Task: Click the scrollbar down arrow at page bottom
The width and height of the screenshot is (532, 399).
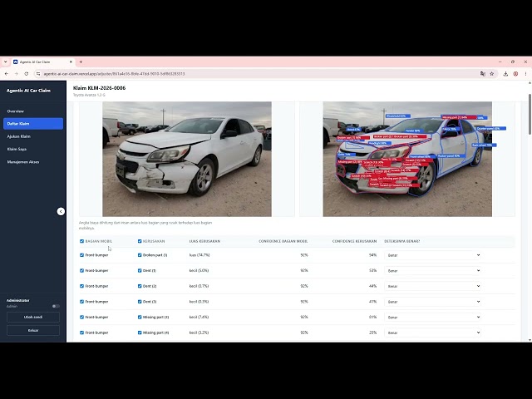Action: (x=530, y=340)
